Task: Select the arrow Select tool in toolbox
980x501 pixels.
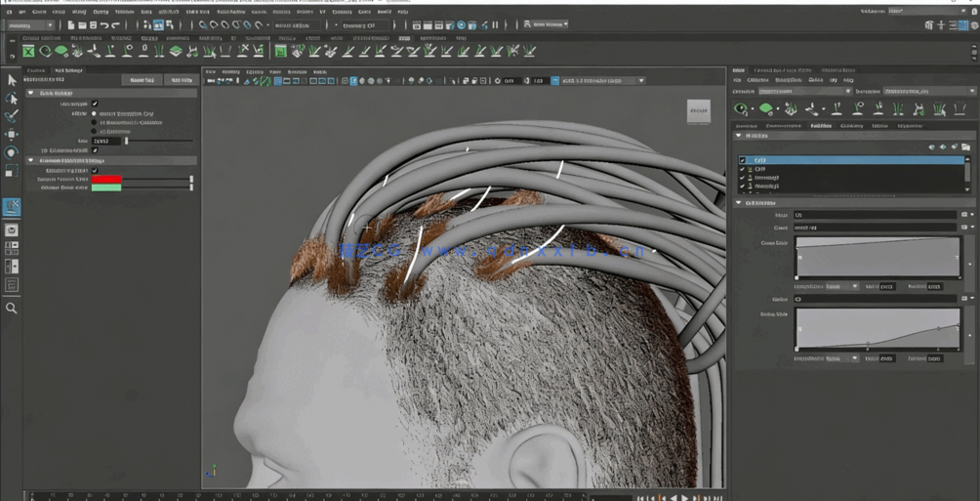Action: (12, 80)
